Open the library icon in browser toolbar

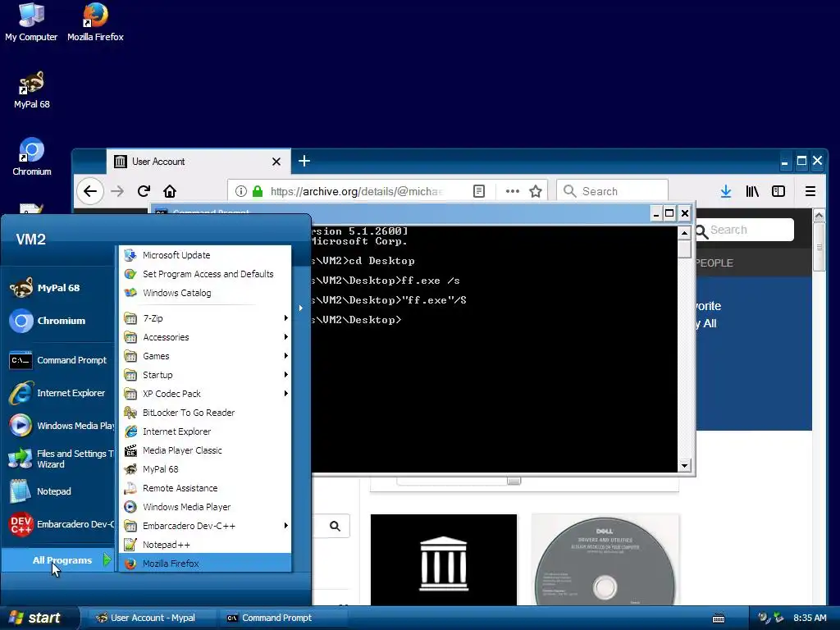pos(752,191)
